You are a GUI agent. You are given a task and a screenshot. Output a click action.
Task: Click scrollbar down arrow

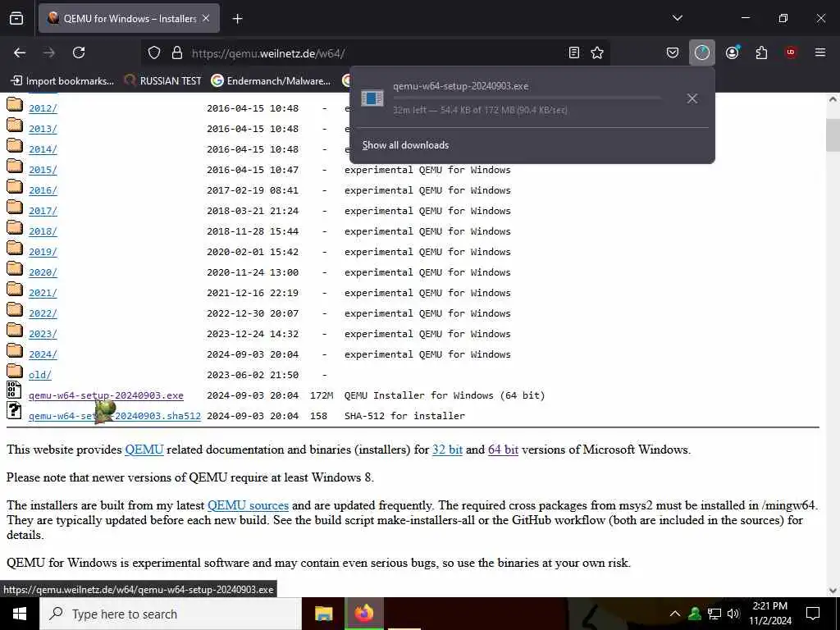tap(833, 591)
